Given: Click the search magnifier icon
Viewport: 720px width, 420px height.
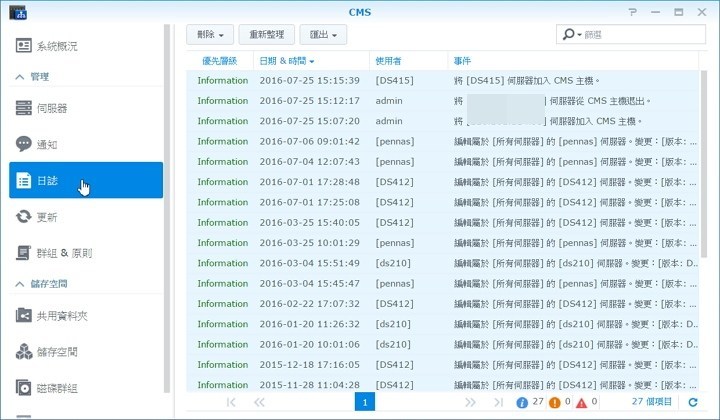Looking at the screenshot, I should pyautogui.click(x=568, y=34).
